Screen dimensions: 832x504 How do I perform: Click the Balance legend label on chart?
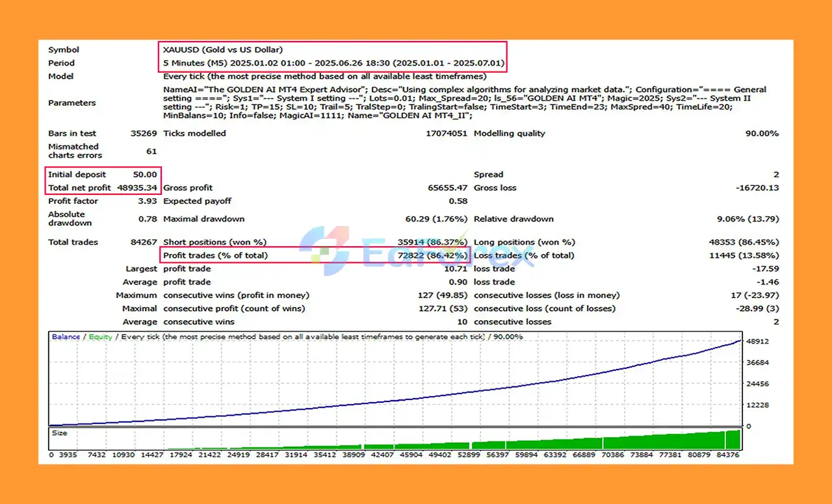[66, 337]
